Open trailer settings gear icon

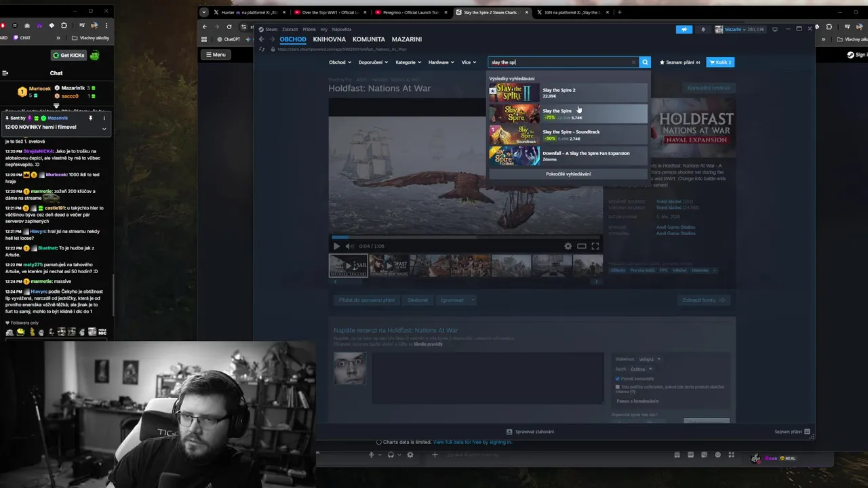click(568, 246)
